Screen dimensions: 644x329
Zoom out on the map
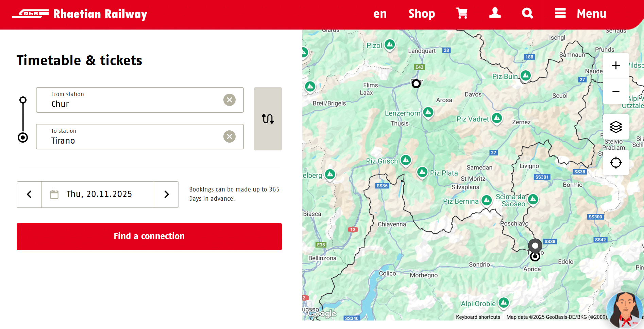click(x=616, y=91)
